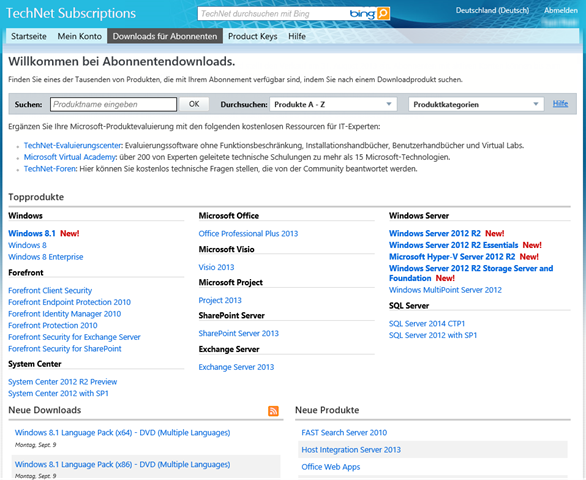Viewport: 586px width, 480px height.
Task: Open the TechNet-Evaluierungscenter link
Action: tap(73, 145)
